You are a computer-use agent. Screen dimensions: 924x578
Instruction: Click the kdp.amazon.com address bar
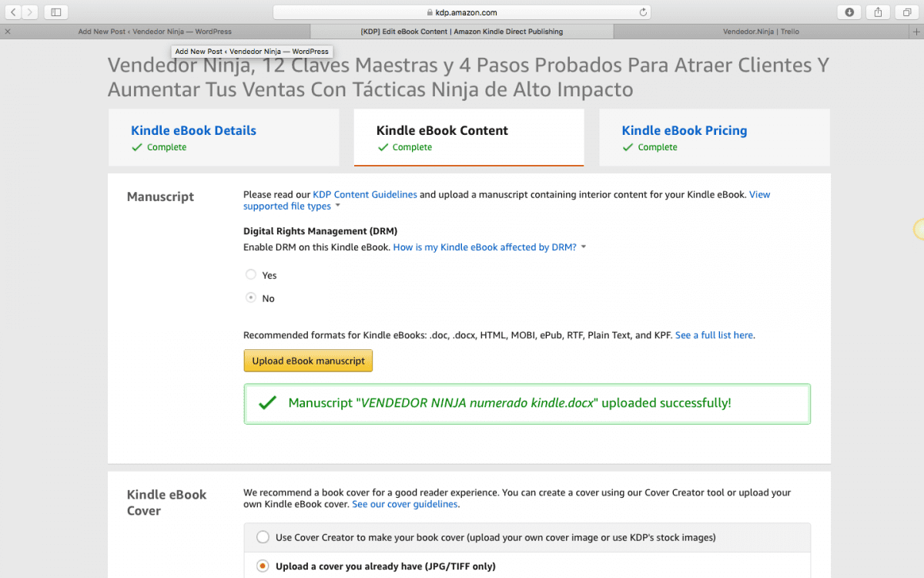pyautogui.click(x=462, y=12)
